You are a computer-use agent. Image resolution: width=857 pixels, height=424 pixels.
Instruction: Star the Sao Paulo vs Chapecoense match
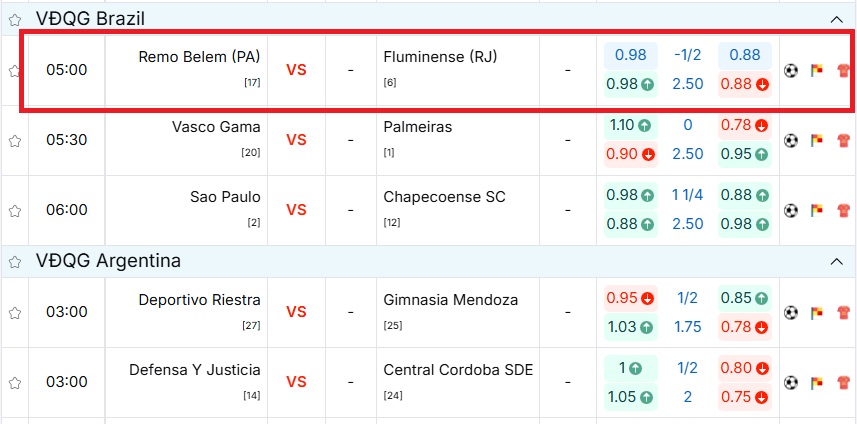click(x=15, y=211)
